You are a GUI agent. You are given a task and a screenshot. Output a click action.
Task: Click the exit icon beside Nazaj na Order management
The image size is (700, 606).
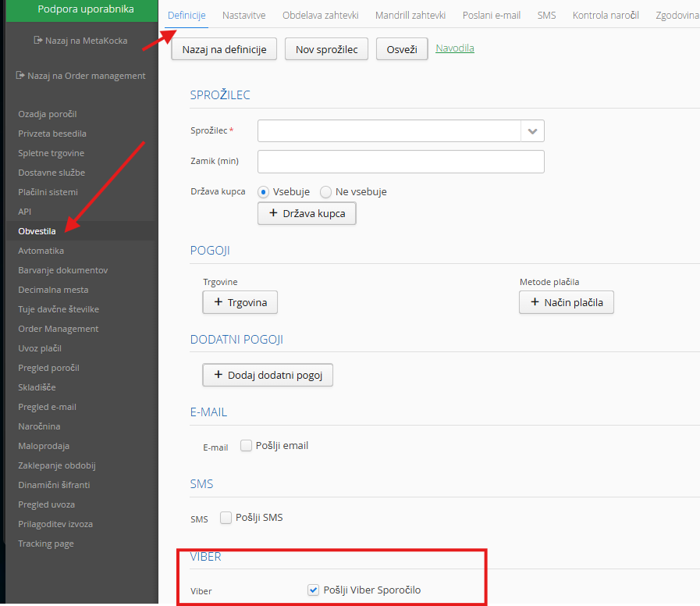pos(20,75)
